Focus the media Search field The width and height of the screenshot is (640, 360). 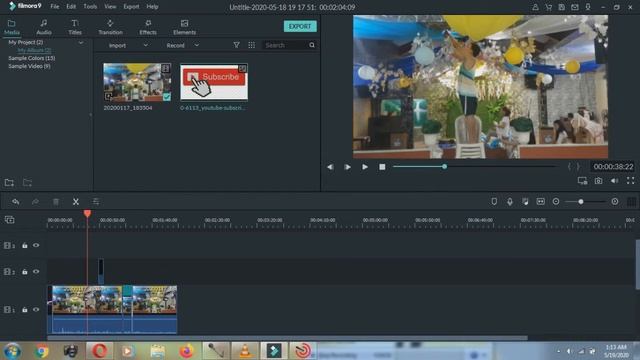pyautogui.click(x=285, y=45)
